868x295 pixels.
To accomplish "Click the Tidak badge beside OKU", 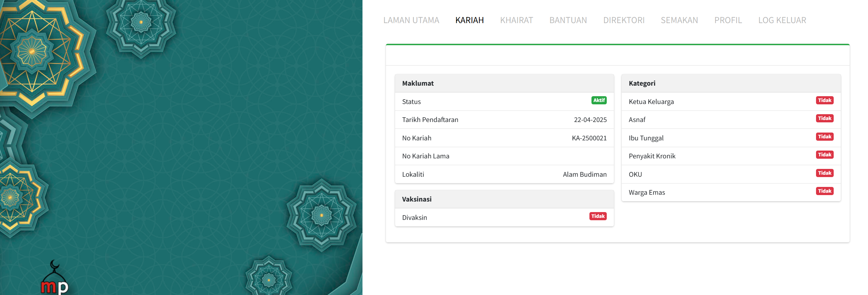I will (825, 173).
